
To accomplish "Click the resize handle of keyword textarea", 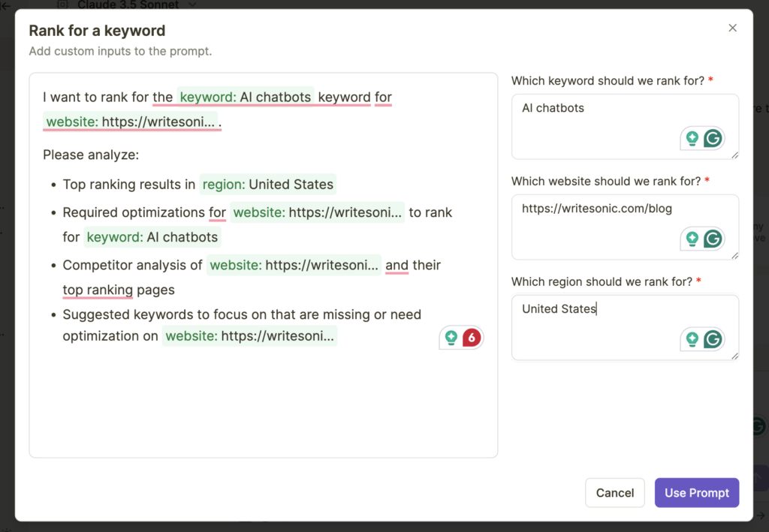I will point(734,155).
